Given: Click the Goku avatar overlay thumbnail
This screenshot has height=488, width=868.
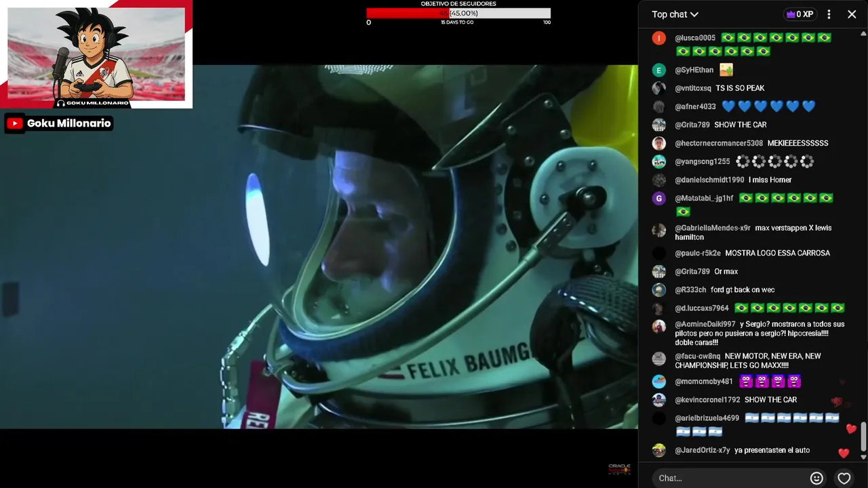Looking at the screenshot, I should [x=96, y=54].
